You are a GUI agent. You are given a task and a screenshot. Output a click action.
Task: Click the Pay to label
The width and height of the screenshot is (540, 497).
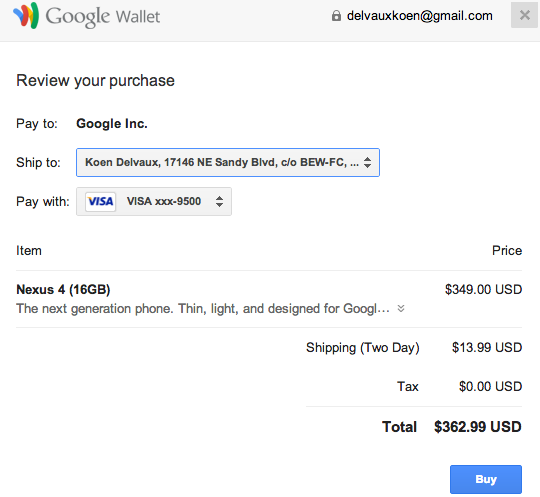click(x=37, y=124)
